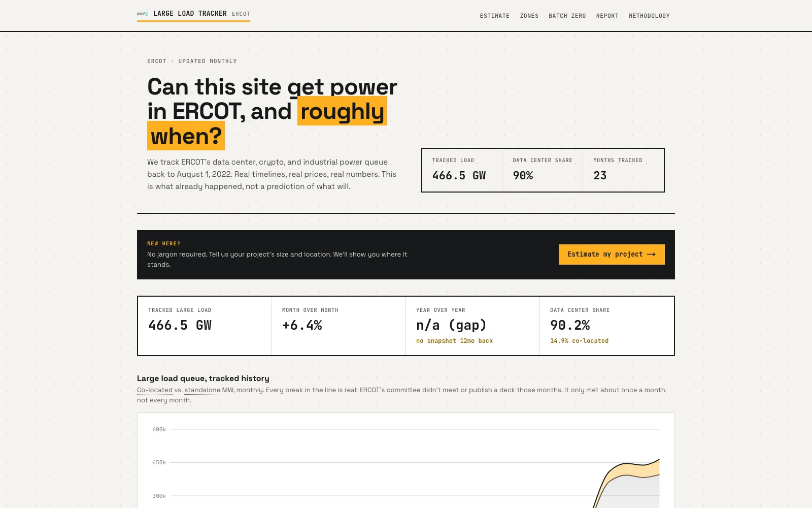Select the Month Over Month +6.4% value
812x508 pixels.
coord(302,325)
